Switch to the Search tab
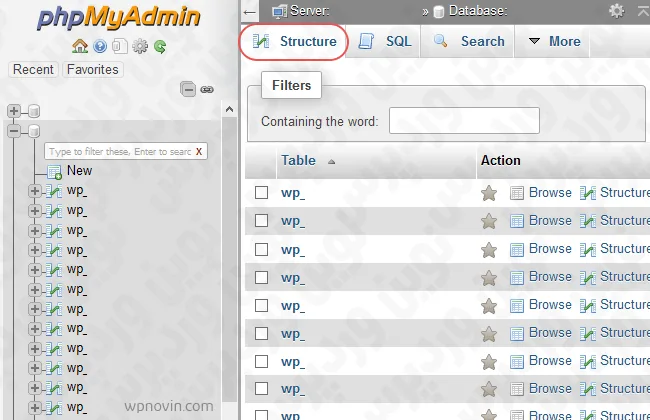Screen dimensions: 650x420 [468, 41]
